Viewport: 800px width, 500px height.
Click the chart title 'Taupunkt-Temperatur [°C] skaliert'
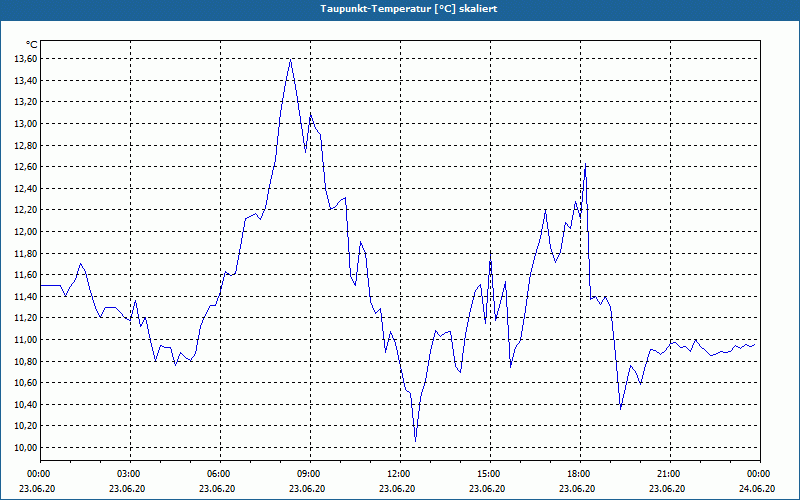[x=409, y=9]
